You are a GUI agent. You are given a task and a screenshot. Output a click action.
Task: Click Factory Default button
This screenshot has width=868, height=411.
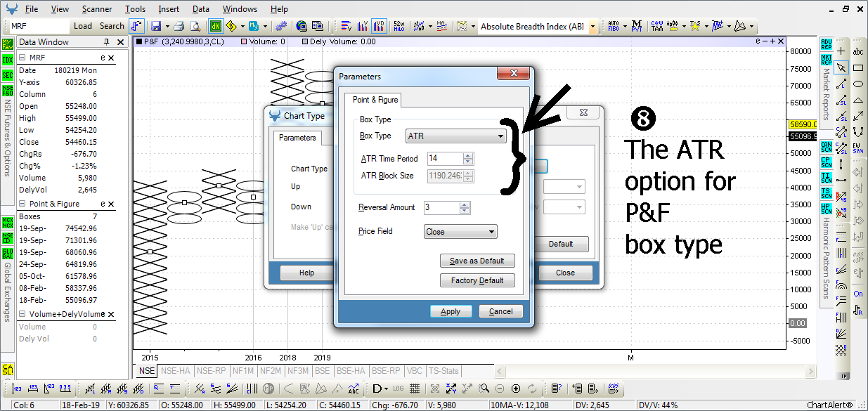point(477,280)
